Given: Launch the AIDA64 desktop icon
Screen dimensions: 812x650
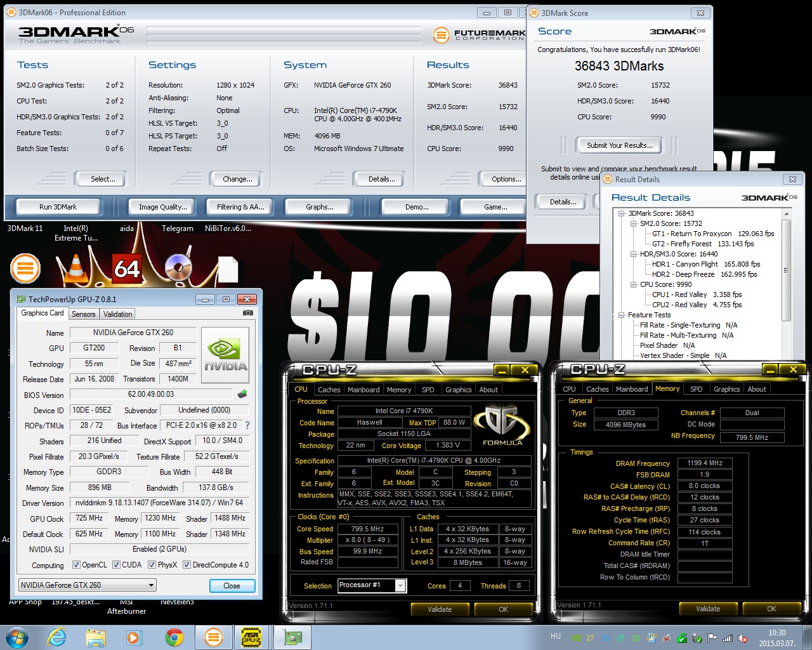Looking at the screenshot, I should pos(127,269).
